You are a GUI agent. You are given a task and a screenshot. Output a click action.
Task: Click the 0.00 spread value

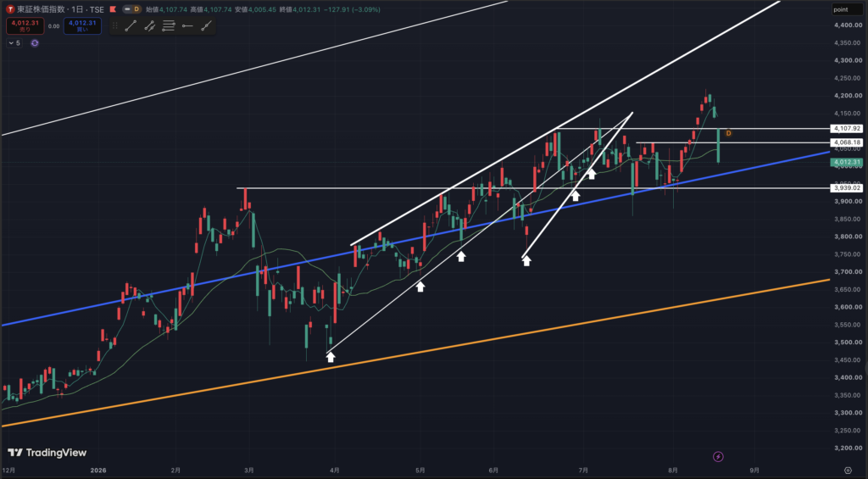[53, 26]
